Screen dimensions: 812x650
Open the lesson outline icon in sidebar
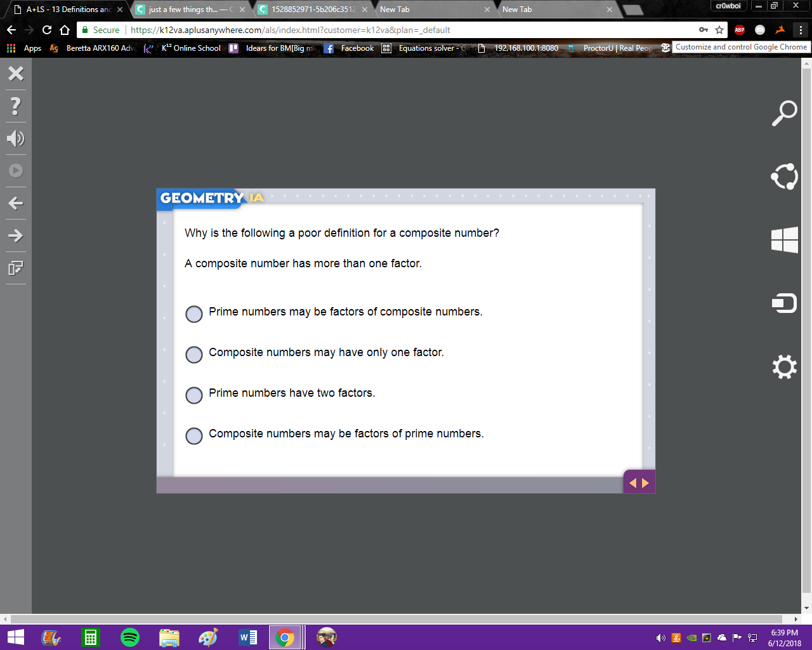[16, 268]
